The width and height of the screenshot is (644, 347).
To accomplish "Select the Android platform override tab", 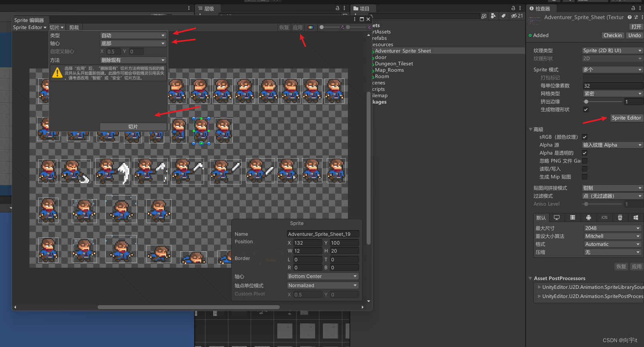I will [589, 218].
